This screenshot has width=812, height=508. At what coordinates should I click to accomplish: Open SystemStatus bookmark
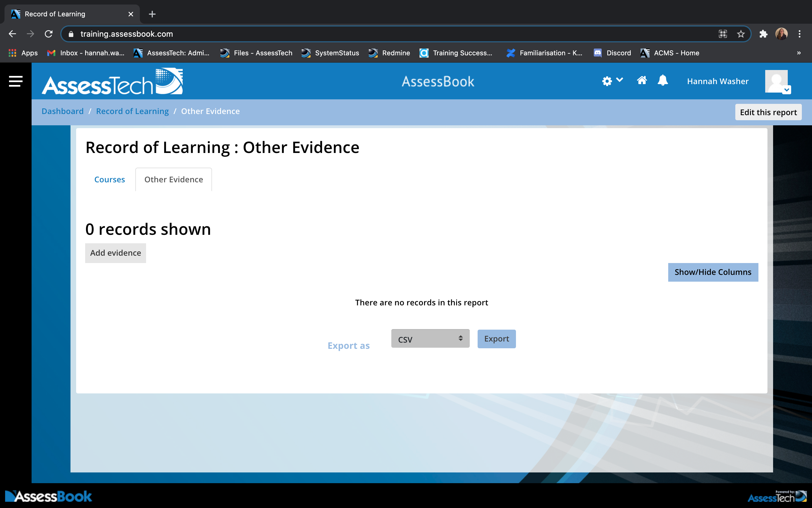330,53
